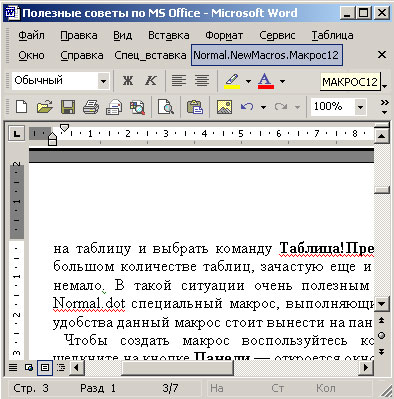Click the vertical scrollbar down arrow

[x=381, y=304]
